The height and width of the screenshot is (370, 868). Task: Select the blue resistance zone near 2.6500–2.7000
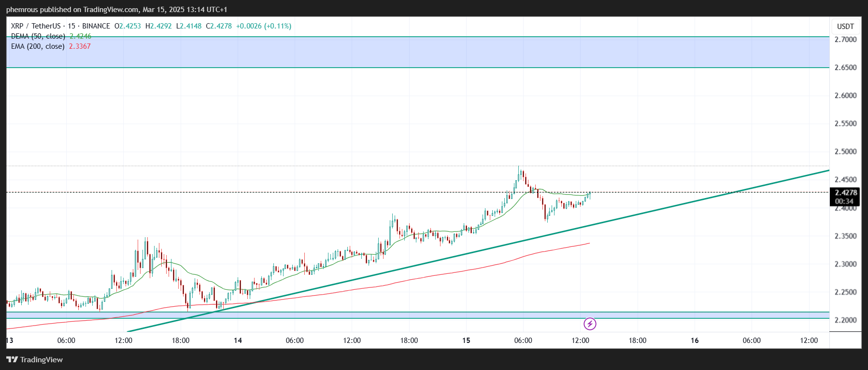pos(415,52)
